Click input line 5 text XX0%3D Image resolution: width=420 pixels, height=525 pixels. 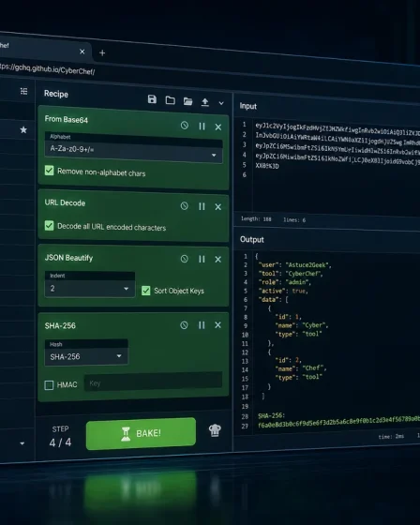tap(267, 166)
